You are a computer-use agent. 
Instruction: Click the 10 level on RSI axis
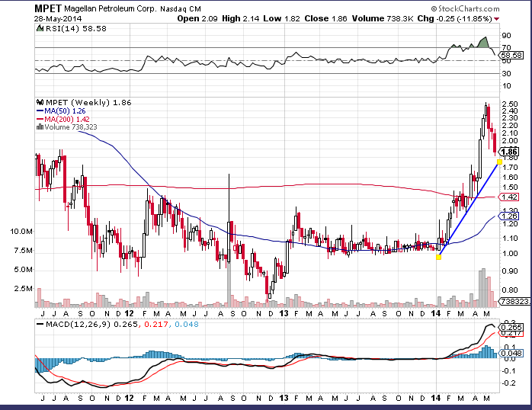(x=507, y=86)
